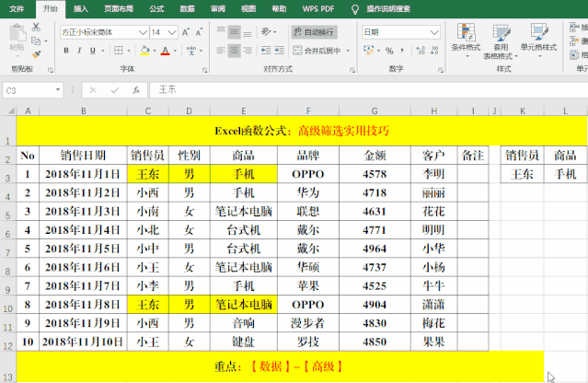588x383 pixels.
Task: Toggle Italic formatting
Action: tap(78, 52)
